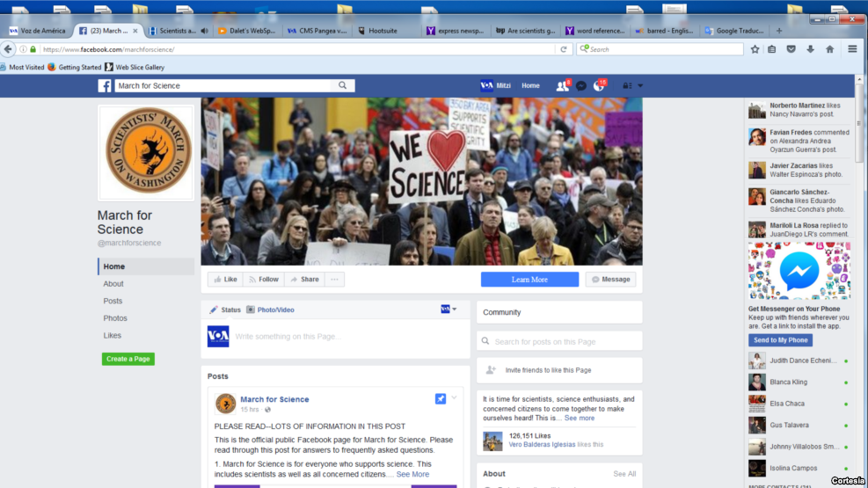Viewport: 868px width, 488px height.
Task: Open Web Slice Gallery bookmark
Action: (135, 68)
